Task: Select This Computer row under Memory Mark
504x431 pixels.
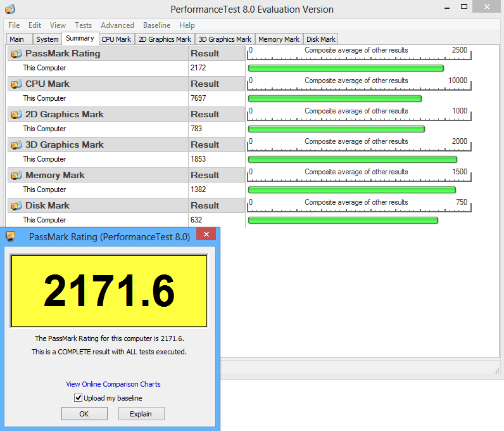Action: tap(125, 190)
